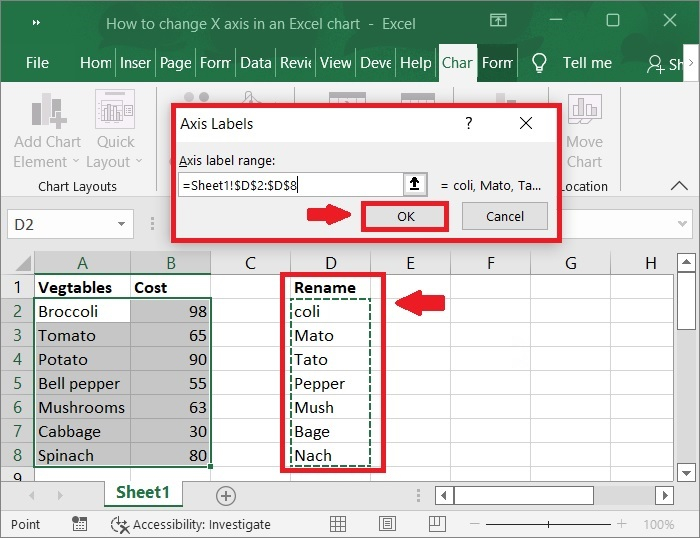
Task: Switch to the View tab
Action: pyautogui.click(x=336, y=63)
